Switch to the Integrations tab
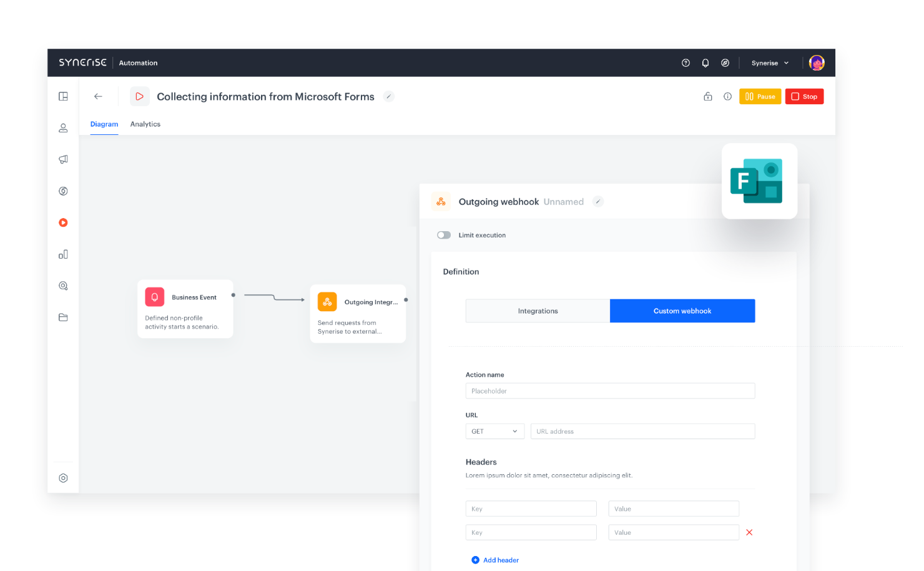This screenshot has width=924, height=571. (x=538, y=310)
